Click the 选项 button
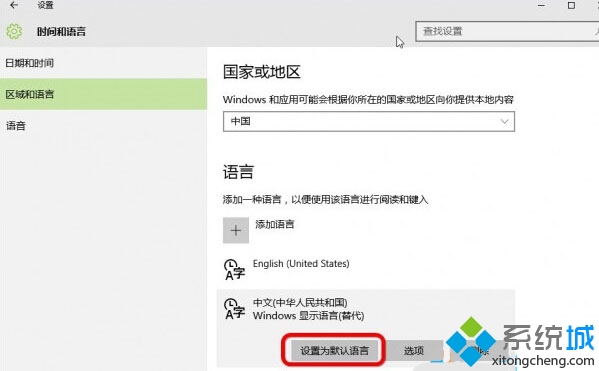Screen dimensions: 599x371 pyautogui.click(x=414, y=350)
